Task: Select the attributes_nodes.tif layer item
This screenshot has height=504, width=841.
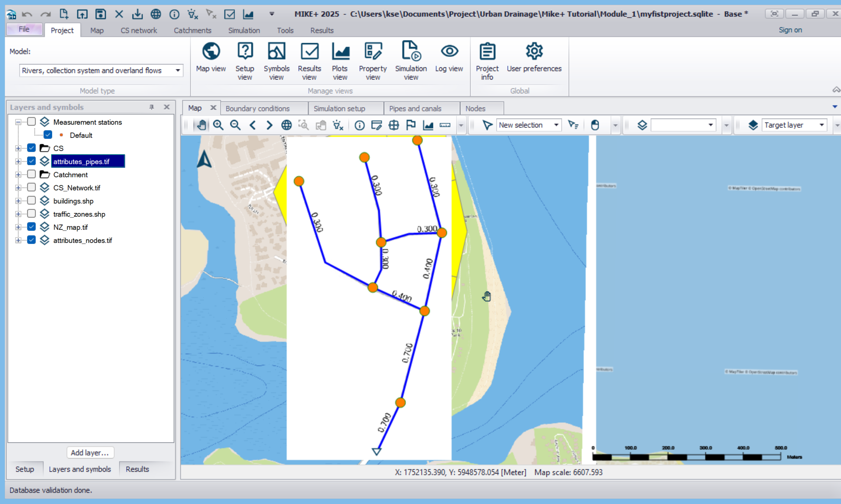Action: [82, 240]
